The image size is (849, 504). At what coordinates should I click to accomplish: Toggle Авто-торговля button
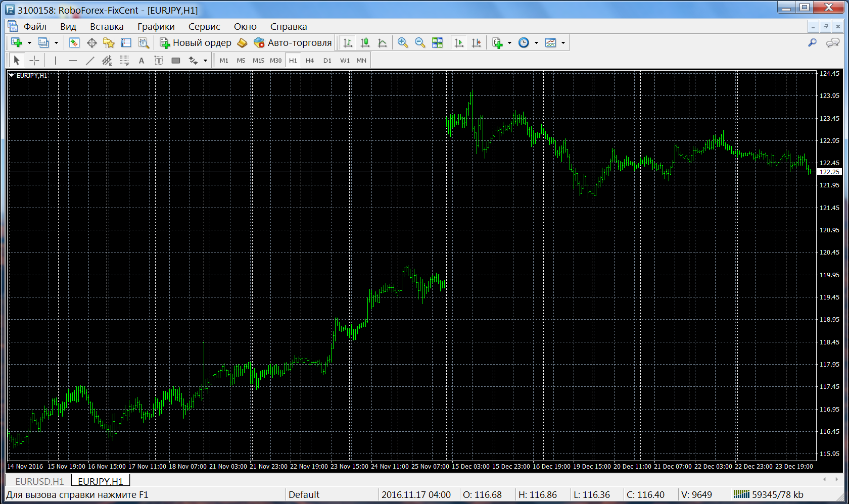coord(293,43)
